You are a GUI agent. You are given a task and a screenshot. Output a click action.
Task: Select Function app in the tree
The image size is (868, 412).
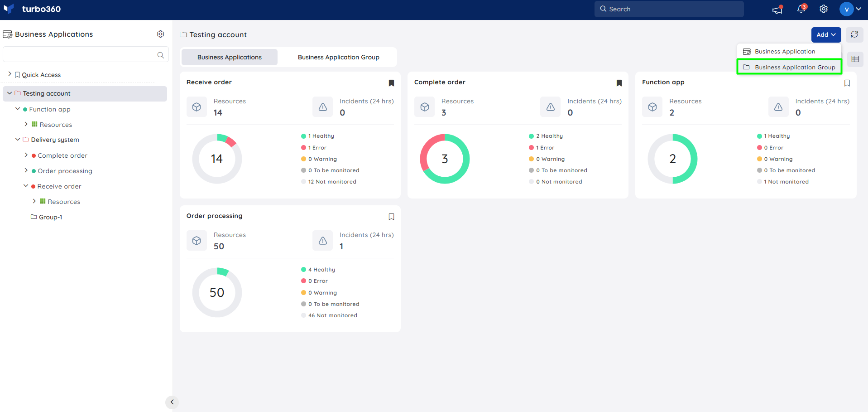tap(50, 109)
